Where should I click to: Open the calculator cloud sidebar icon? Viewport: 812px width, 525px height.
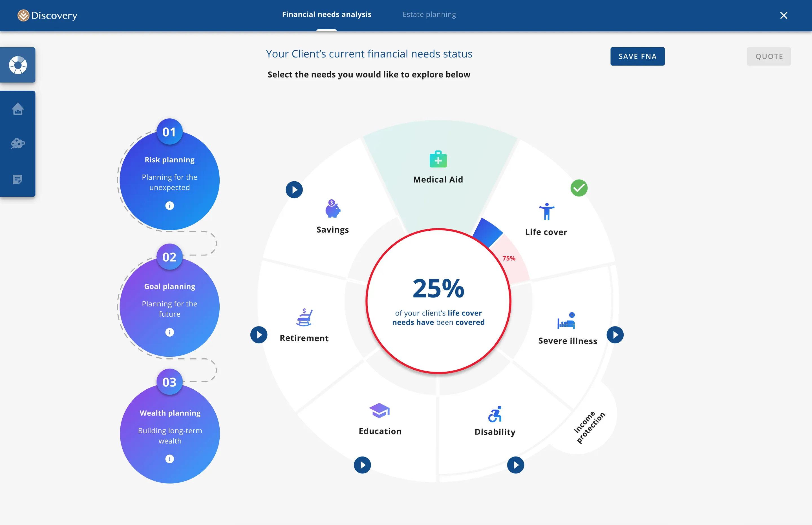click(18, 144)
